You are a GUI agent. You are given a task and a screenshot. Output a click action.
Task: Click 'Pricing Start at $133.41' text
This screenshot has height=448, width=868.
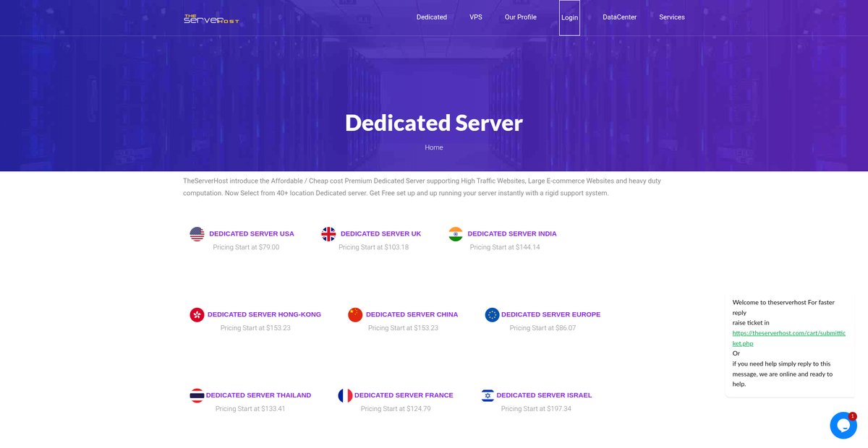[250, 409]
